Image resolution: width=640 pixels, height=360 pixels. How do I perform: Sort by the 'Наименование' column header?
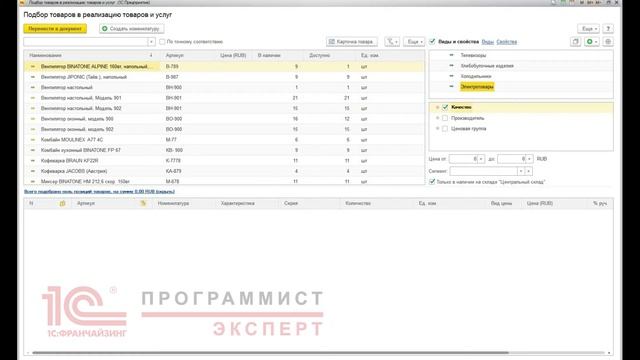coord(90,56)
